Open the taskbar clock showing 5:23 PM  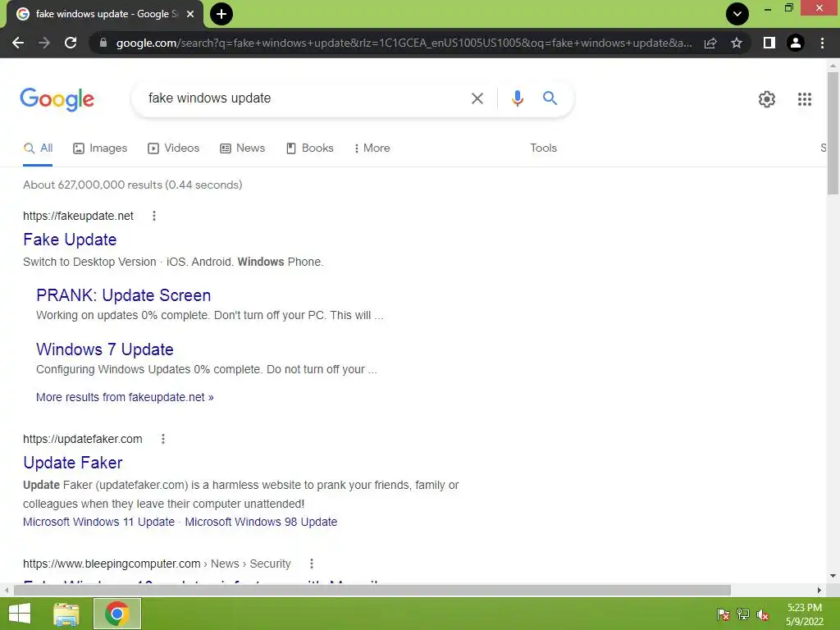(x=804, y=614)
